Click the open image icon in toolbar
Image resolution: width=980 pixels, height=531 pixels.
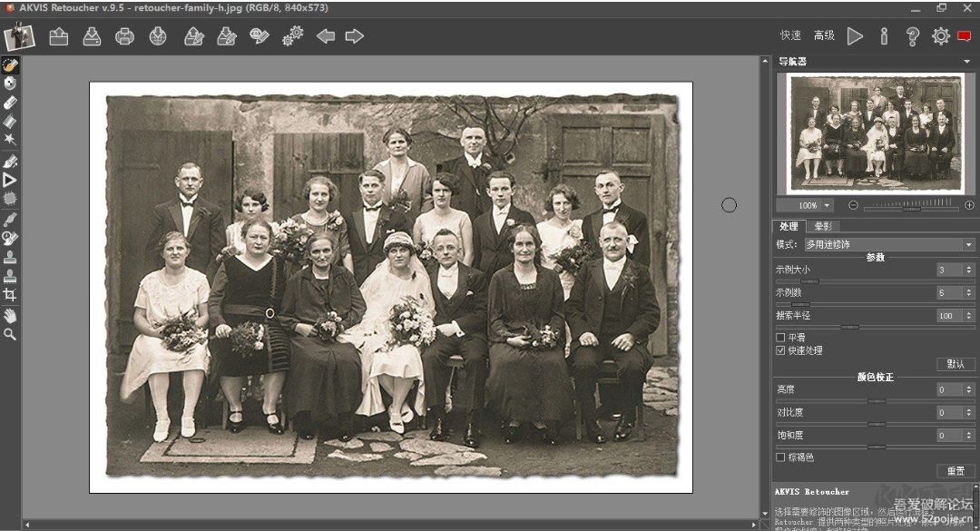tap(59, 36)
